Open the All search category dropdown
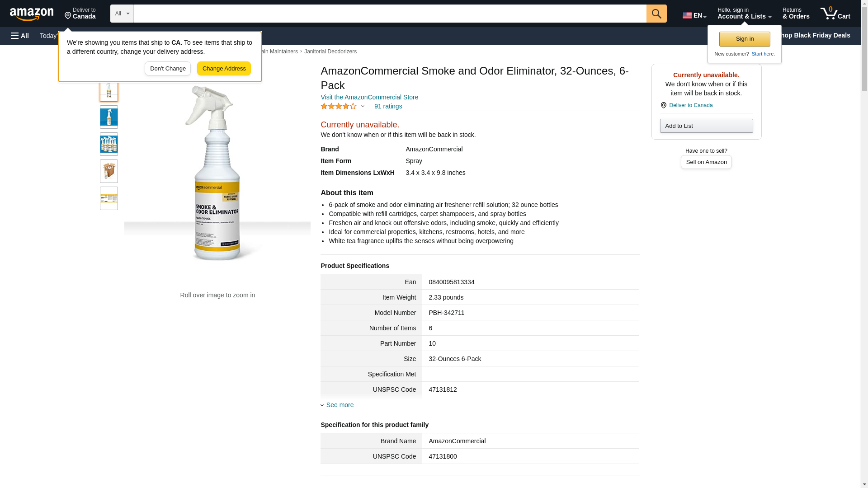This screenshot has height=488, width=868. click(122, 14)
